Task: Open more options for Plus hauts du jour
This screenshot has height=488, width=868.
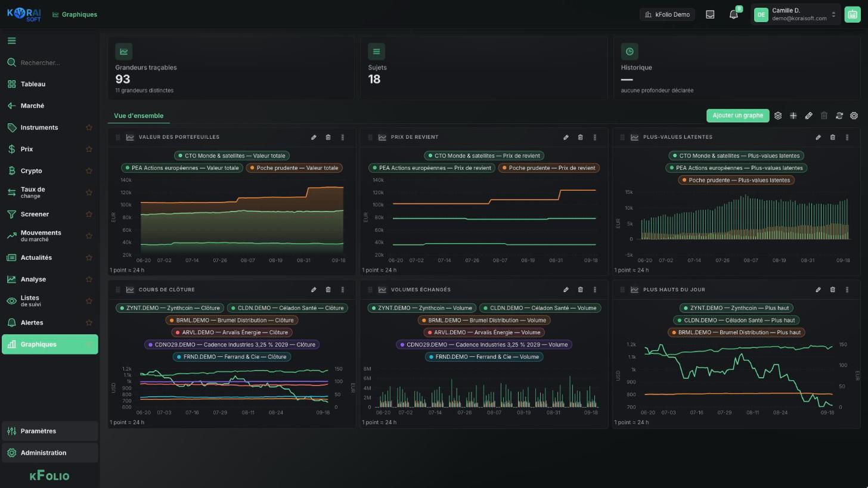Action: (847, 290)
